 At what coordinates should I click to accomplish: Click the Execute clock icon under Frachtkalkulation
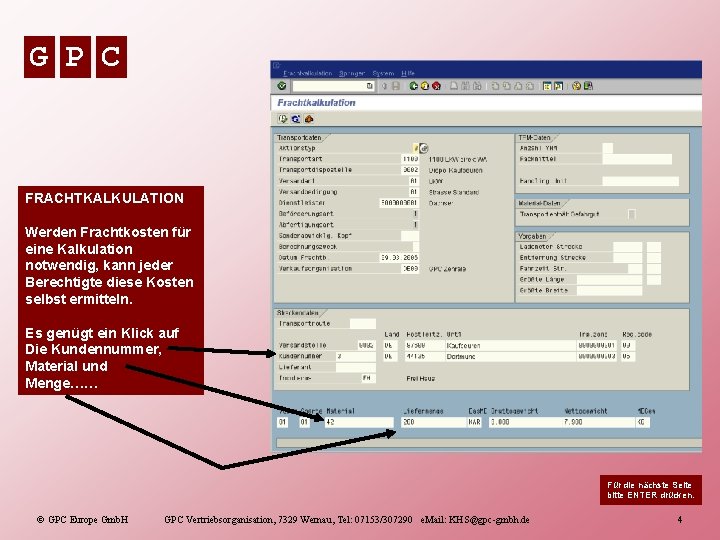pos(283,119)
